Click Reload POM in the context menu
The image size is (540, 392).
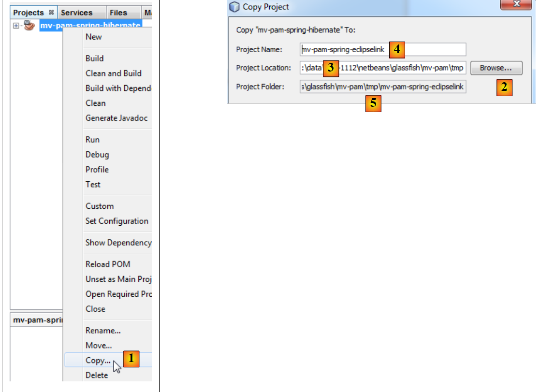coord(108,264)
